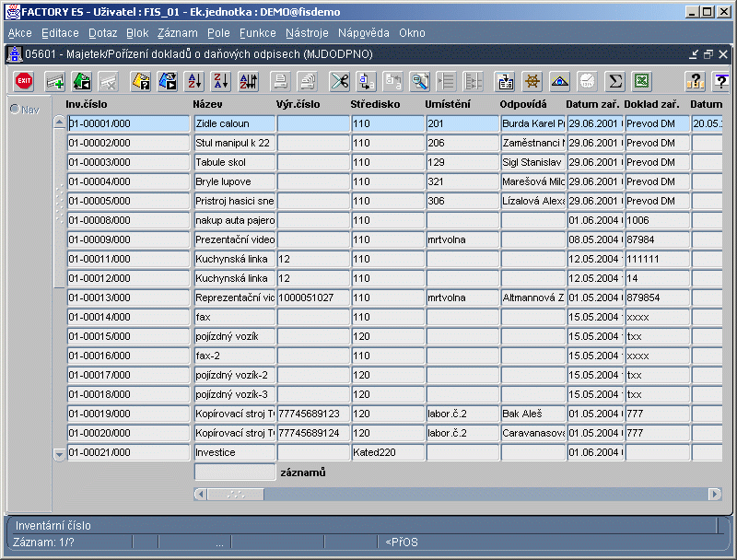Viewport: 737px width, 560px height.
Task: Click the záznamů count field
Action: tap(235, 472)
